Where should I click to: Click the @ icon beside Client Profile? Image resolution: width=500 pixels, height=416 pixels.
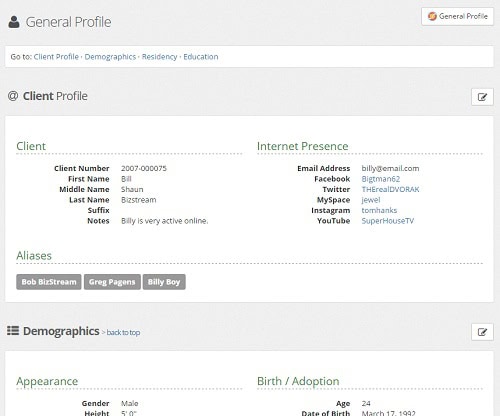point(13,96)
